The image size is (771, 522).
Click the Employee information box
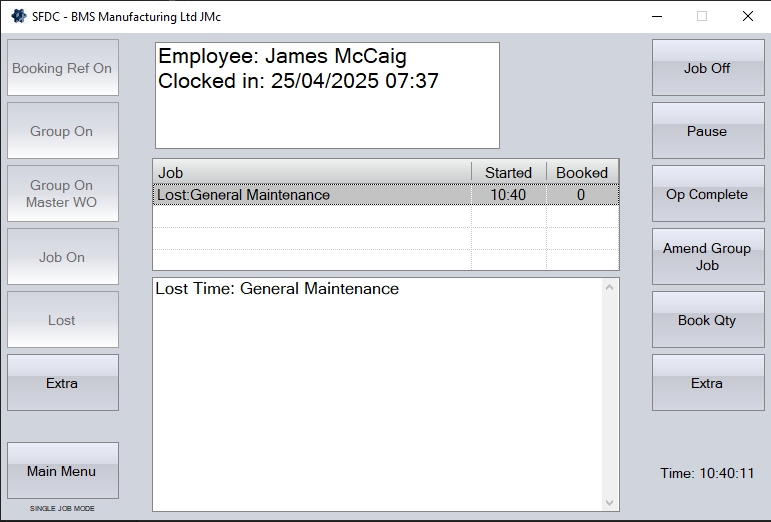pyautogui.click(x=327, y=95)
